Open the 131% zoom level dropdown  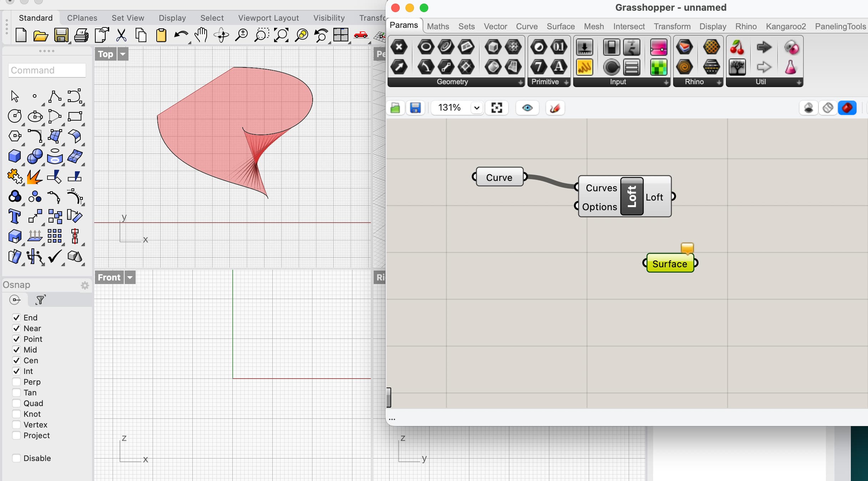tap(476, 108)
